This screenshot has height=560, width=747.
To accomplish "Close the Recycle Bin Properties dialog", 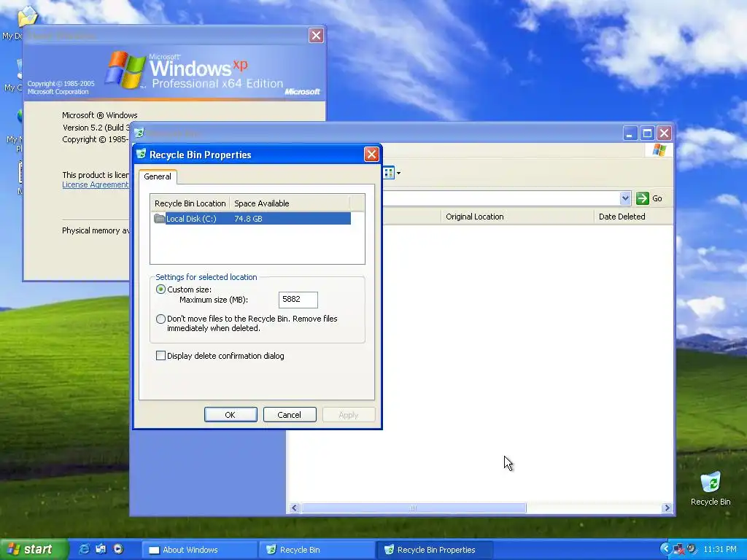I will click(371, 155).
